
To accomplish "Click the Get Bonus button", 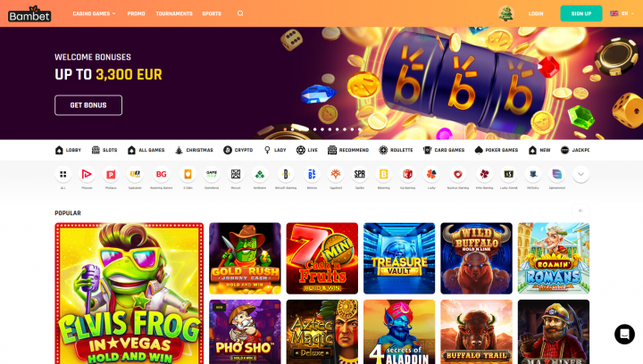I will click(x=88, y=105).
